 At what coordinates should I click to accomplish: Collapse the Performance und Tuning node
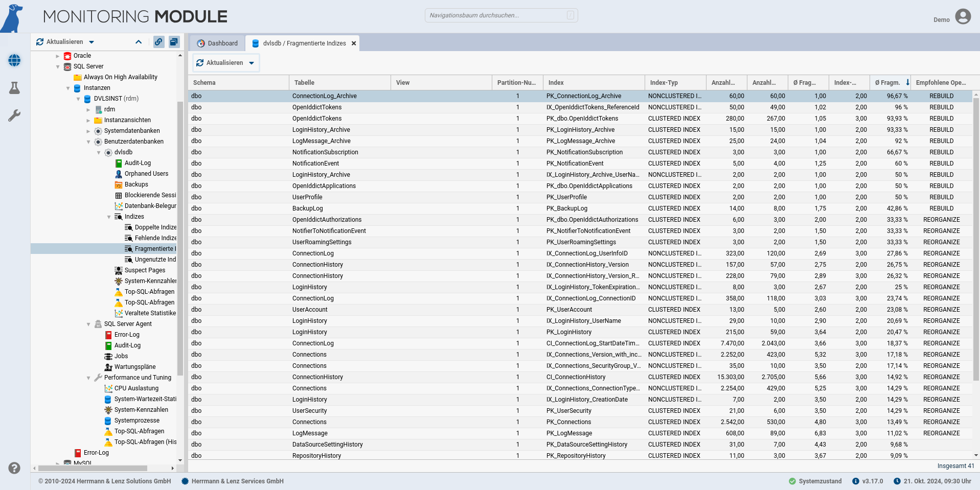[x=88, y=378]
